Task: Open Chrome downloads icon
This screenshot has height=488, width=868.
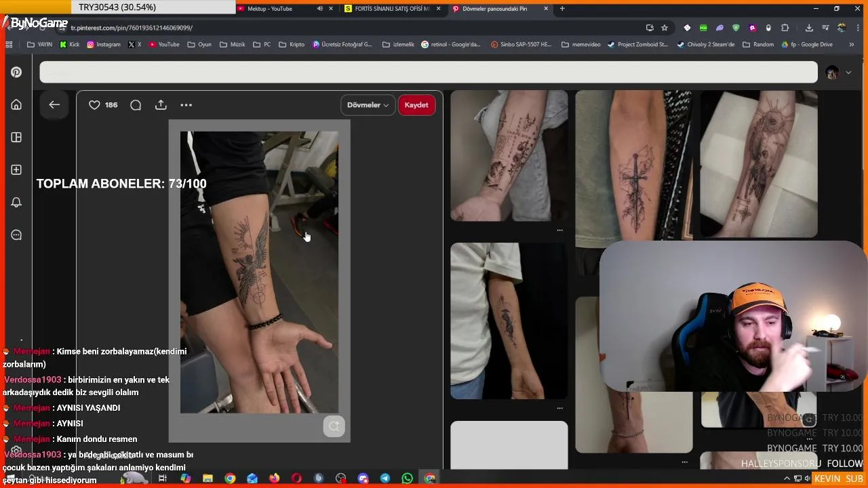Action: 809,28
